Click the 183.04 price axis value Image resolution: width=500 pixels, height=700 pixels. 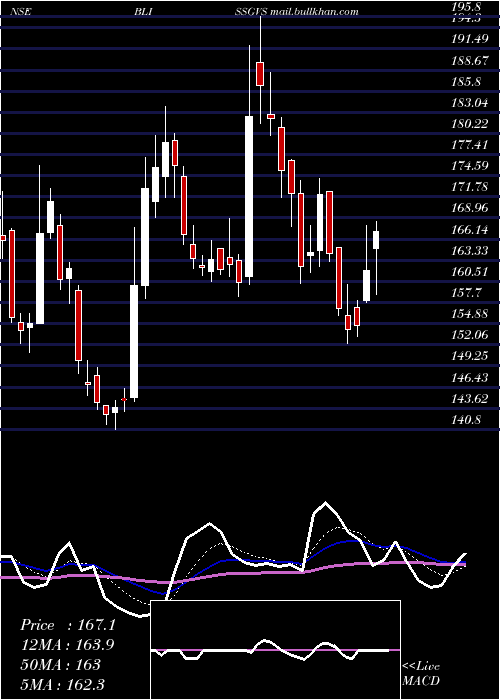pos(470,103)
